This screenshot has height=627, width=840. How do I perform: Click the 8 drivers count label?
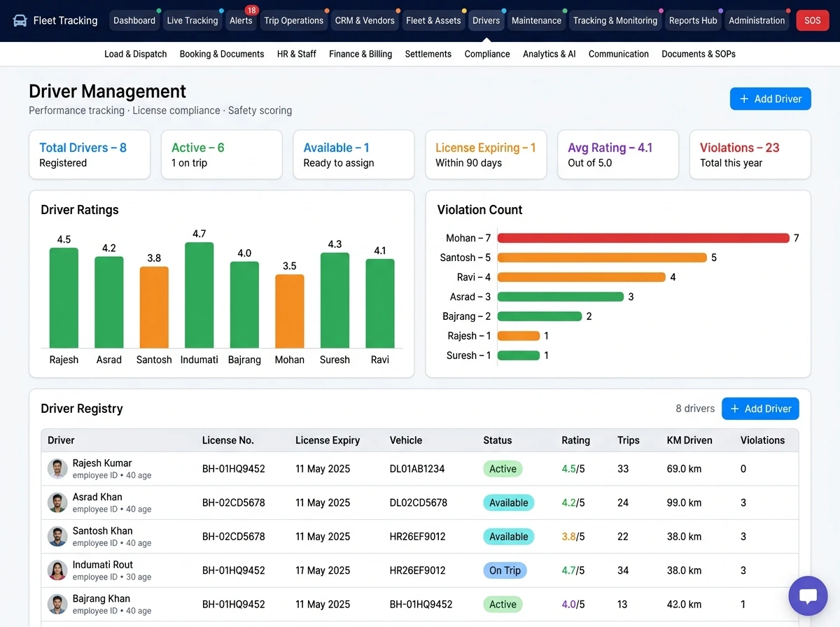(695, 409)
